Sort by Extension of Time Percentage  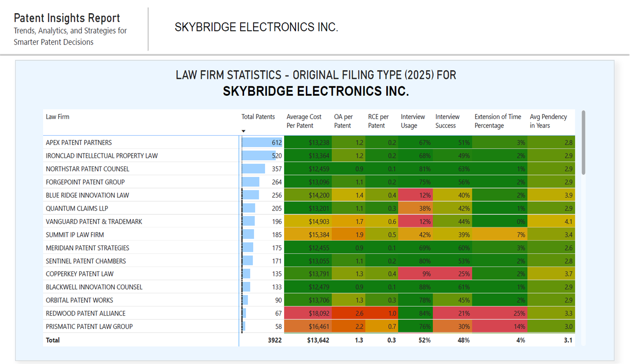coord(497,121)
